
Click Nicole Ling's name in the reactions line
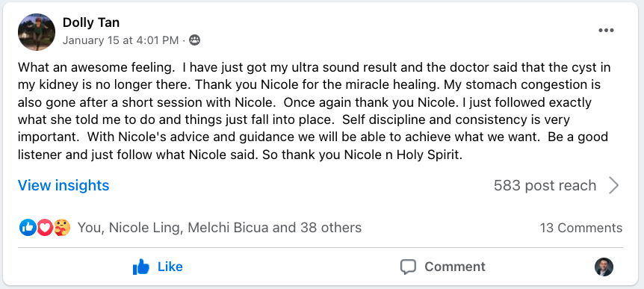click(x=146, y=228)
